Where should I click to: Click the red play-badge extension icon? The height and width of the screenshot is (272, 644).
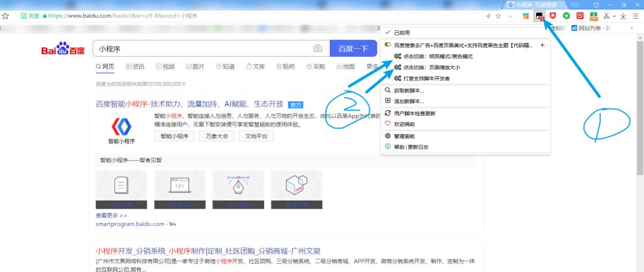pyautogui.click(x=553, y=16)
